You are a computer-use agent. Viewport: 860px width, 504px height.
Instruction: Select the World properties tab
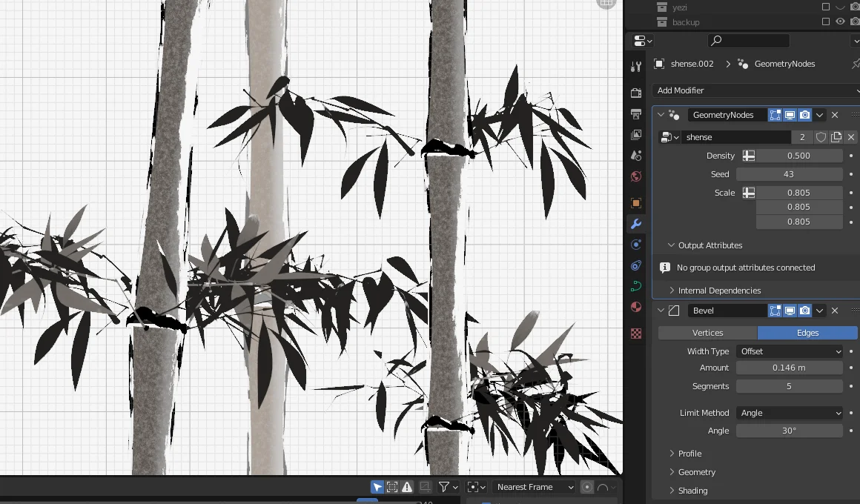pyautogui.click(x=635, y=176)
